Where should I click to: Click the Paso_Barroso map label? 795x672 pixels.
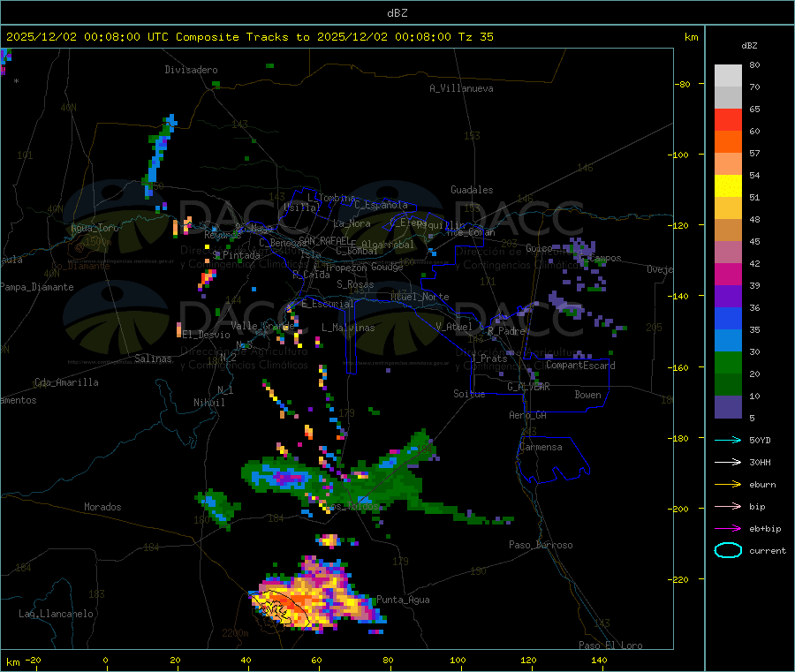[x=541, y=546]
